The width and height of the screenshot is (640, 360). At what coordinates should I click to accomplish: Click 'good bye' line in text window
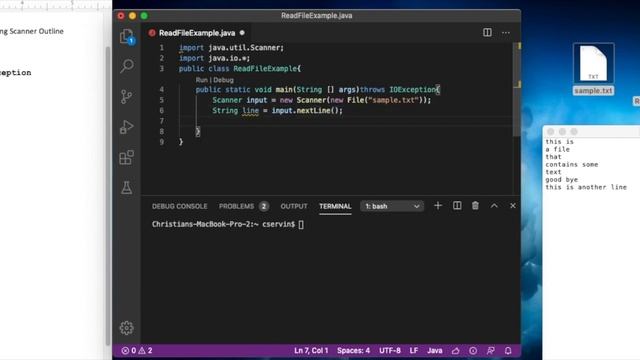pyautogui.click(x=562, y=180)
